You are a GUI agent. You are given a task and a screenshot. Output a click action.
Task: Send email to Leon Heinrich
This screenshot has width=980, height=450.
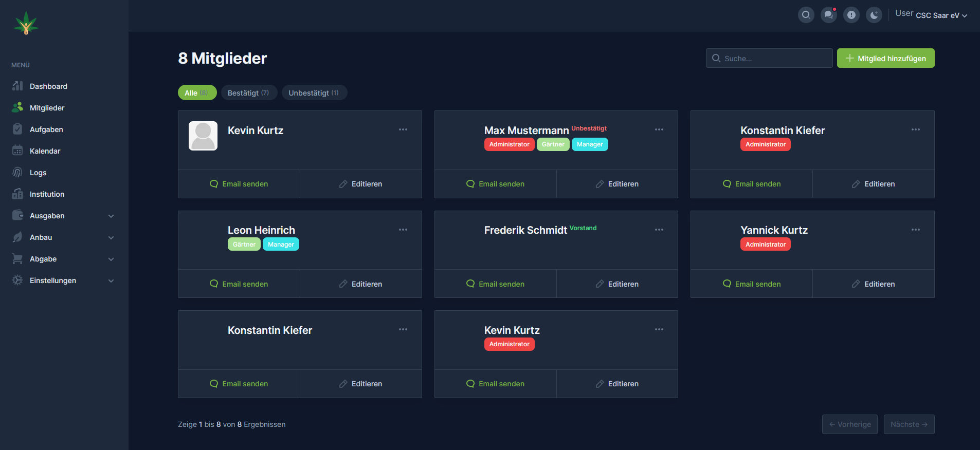point(239,284)
